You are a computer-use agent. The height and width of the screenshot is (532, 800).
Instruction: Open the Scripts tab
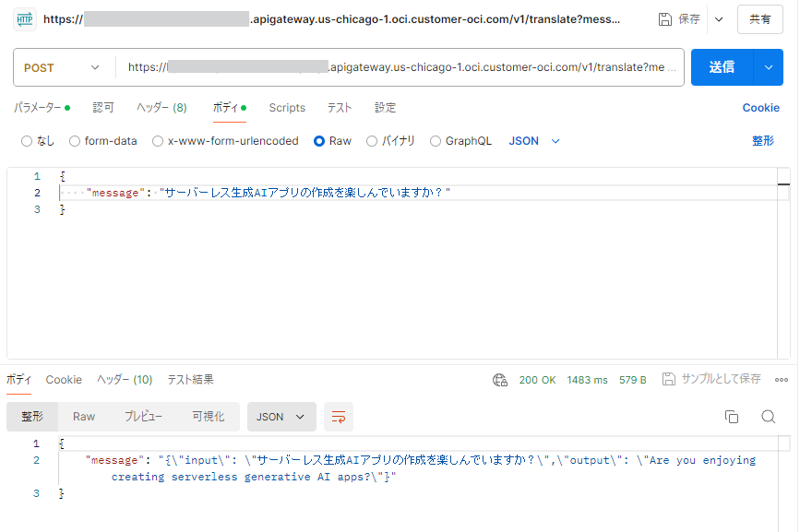click(x=287, y=108)
